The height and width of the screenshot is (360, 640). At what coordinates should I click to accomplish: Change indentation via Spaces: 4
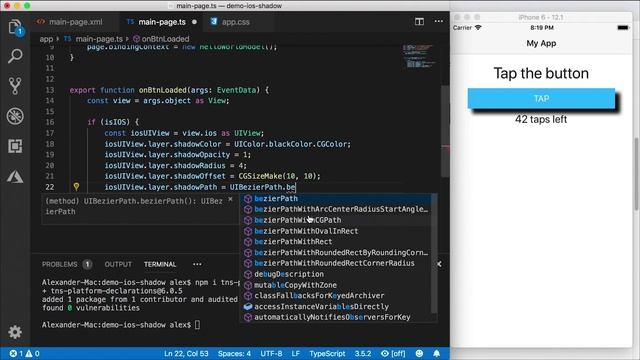coord(234,353)
